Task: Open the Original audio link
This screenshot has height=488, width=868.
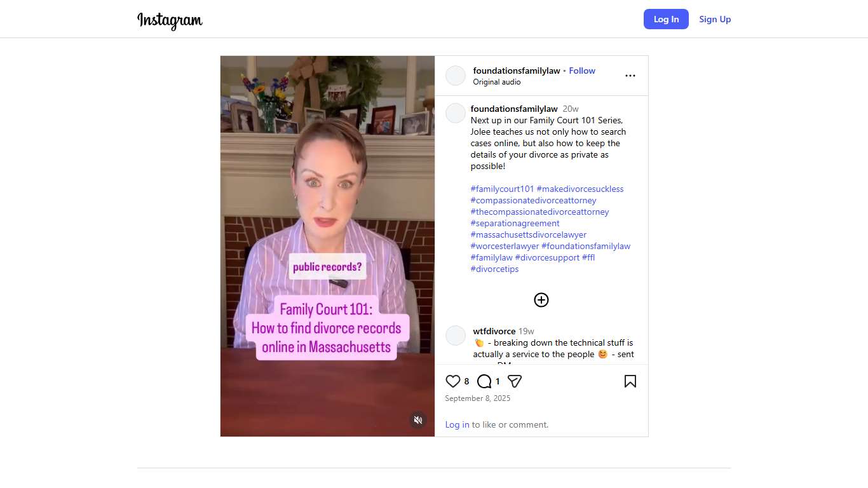Action: [x=496, y=82]
